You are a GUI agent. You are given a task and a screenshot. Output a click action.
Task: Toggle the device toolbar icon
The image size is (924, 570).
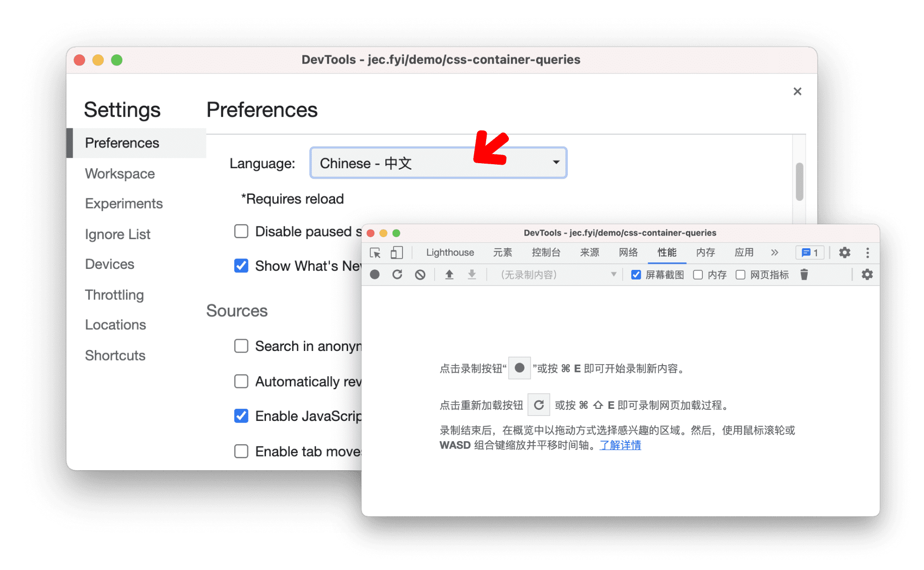pos(398,253)
